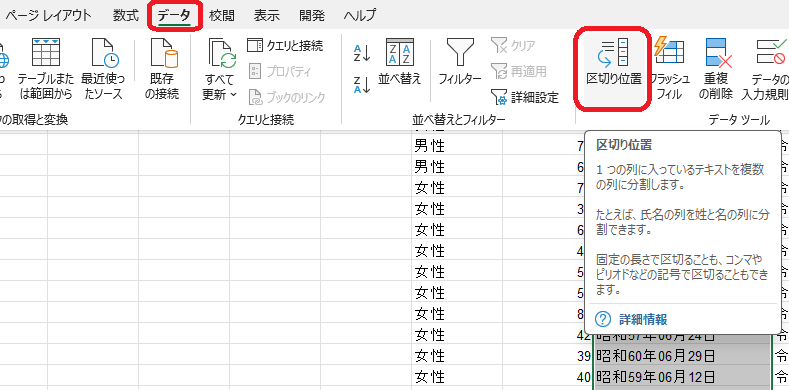Switch to the 数式 tab
The height and width of the screenshot is (390, 789).
126,15
